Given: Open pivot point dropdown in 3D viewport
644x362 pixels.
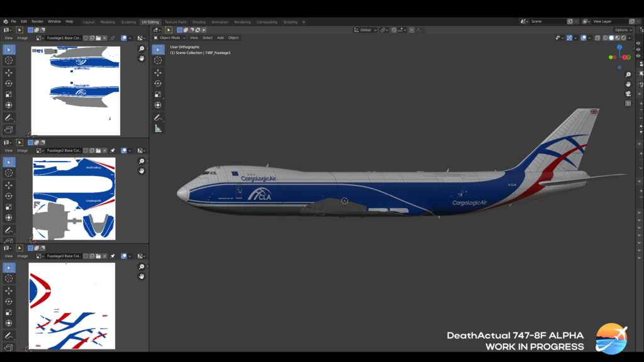Looking at the screenshot, I should [384, 30].
